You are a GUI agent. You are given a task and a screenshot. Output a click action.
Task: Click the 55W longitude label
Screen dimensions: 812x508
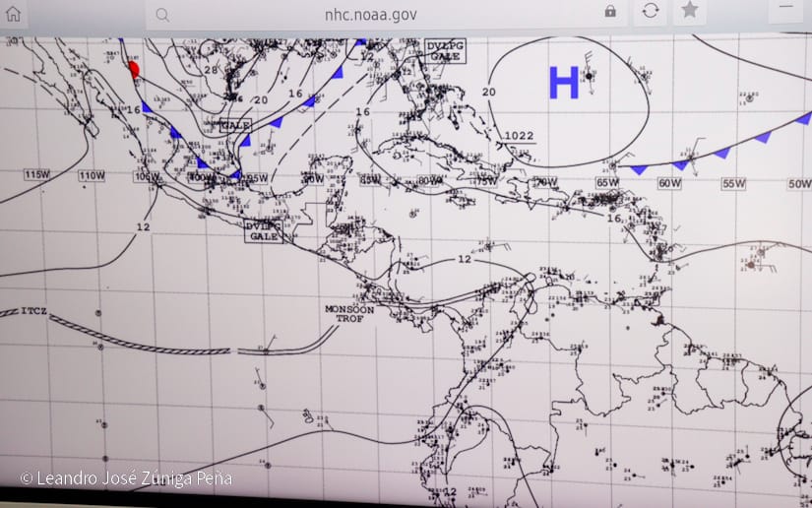tap(733, 184)
